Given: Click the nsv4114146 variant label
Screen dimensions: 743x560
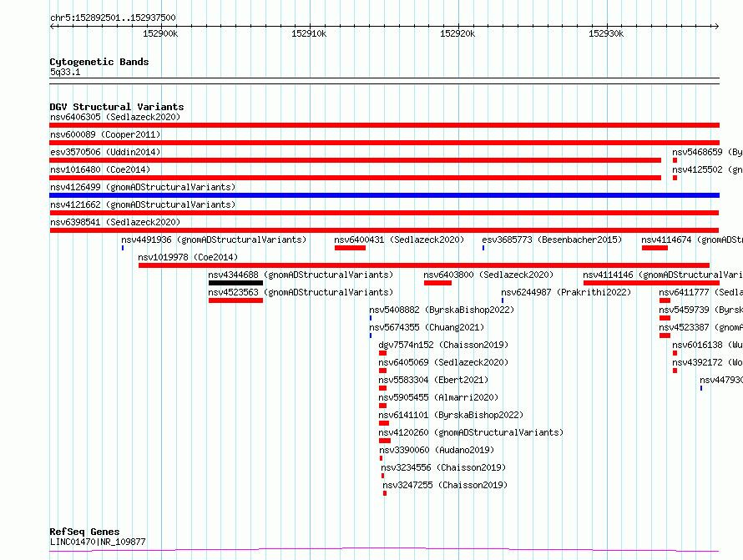Looking at the screenshot, I should (663, 275).
